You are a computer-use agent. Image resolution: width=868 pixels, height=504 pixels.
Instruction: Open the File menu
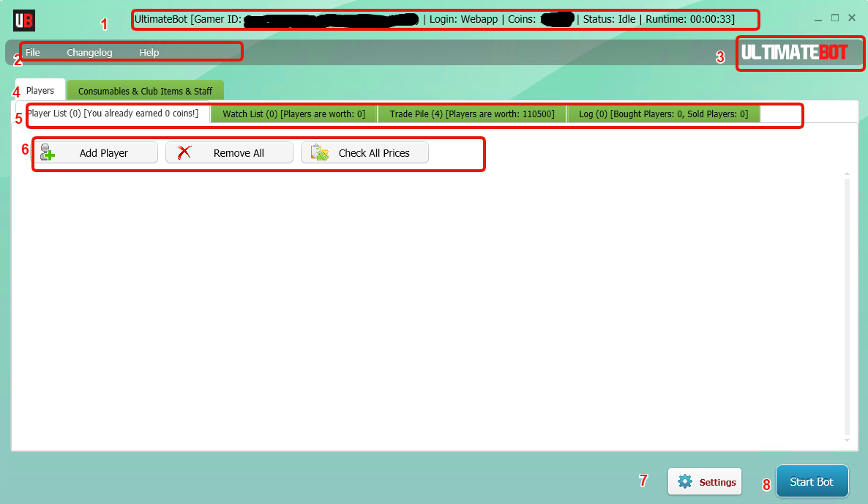pyautogui.click(x=33, y=52)
